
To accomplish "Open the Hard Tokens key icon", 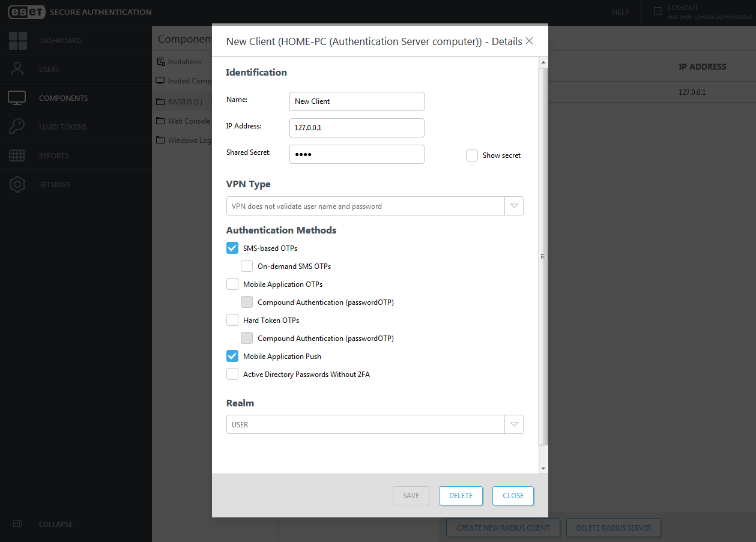I will pos(17,127).
